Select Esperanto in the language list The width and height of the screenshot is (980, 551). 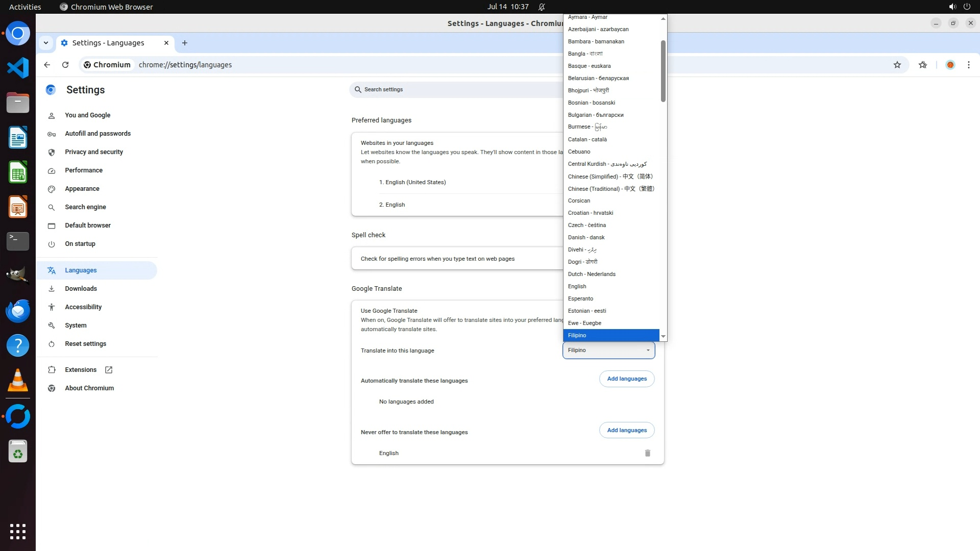coord(580,298)
